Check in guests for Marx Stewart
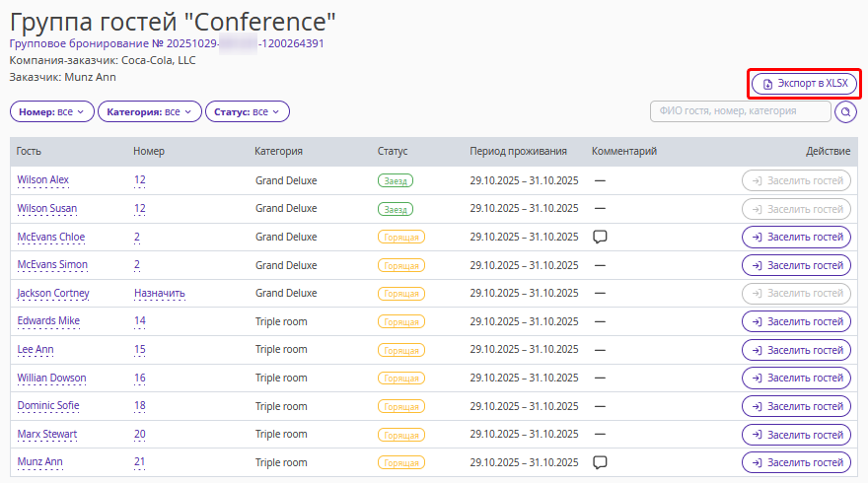The height and width of the screenshot is (483, 868). (x=796, y=435)
